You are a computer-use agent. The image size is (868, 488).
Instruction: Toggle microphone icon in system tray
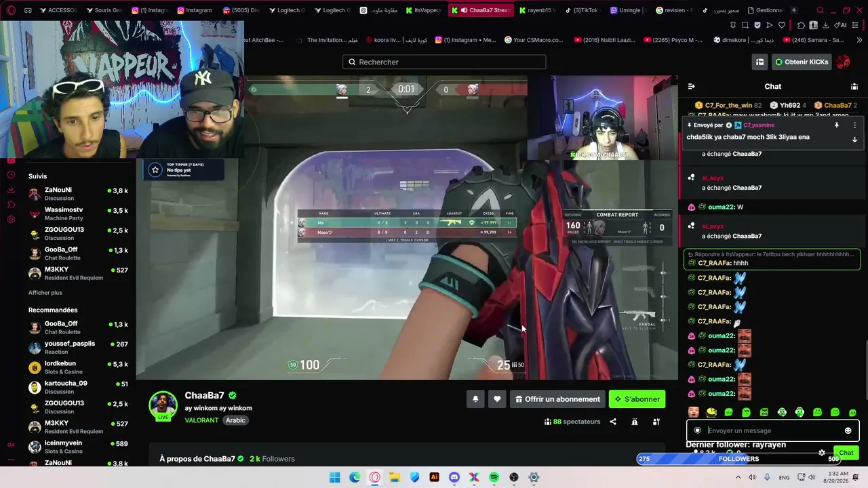767,477
